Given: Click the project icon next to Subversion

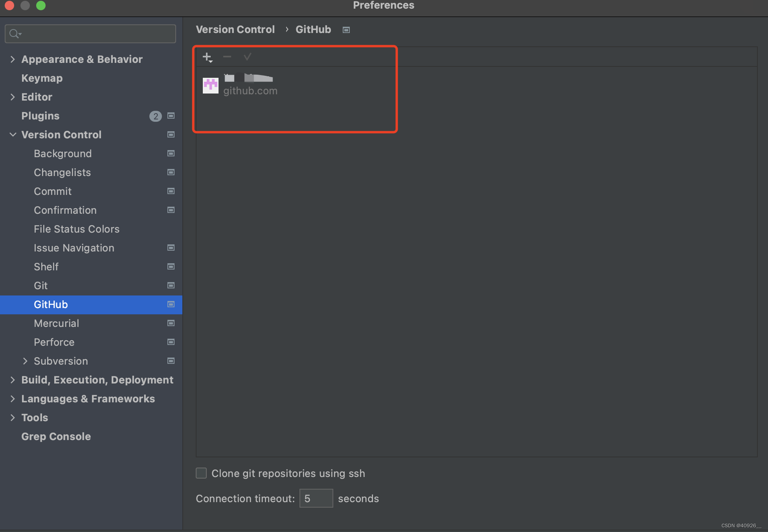Looking at the screenshot, I should pos(171,361).
